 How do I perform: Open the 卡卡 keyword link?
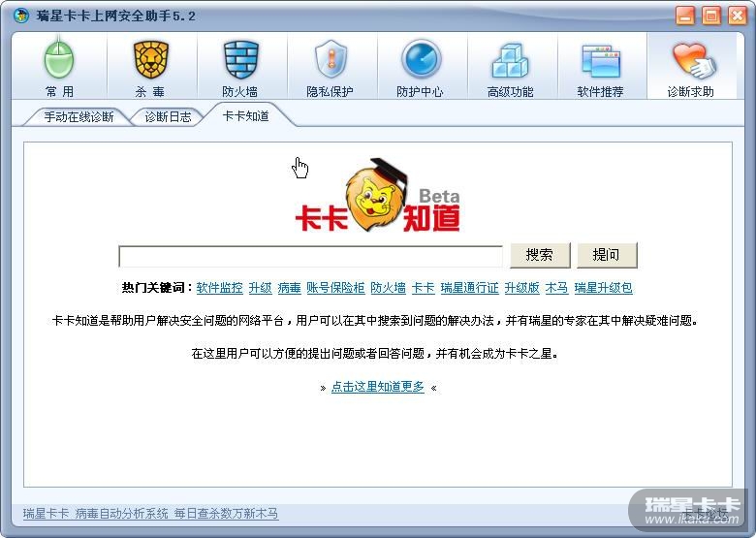[x=423, y=288]
